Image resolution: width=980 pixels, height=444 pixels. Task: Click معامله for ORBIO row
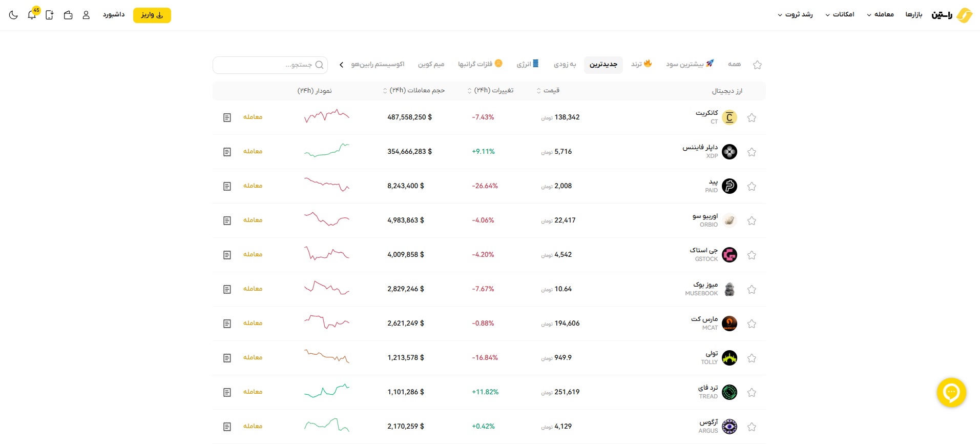pyautogui.click(x=253, y=220)
